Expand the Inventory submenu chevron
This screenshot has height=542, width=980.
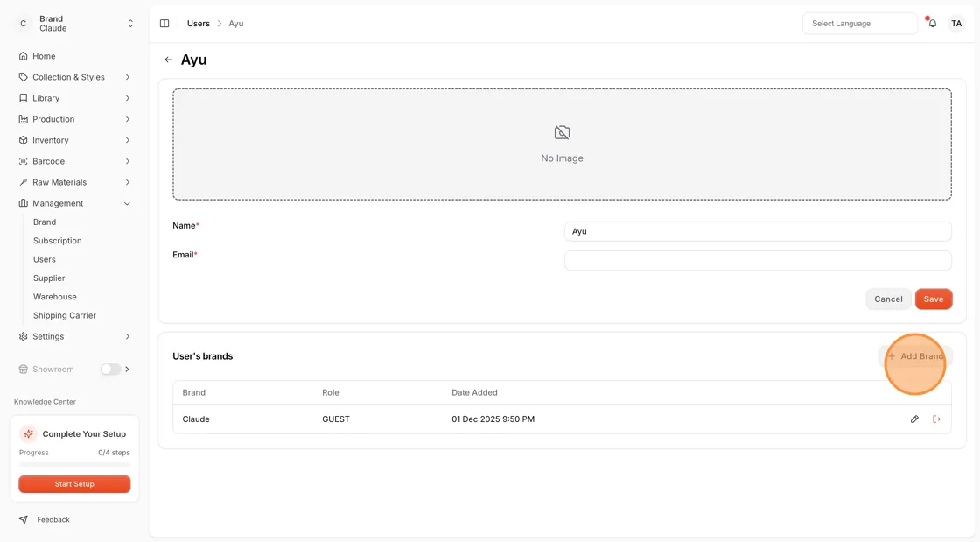(x=128, y=141)
